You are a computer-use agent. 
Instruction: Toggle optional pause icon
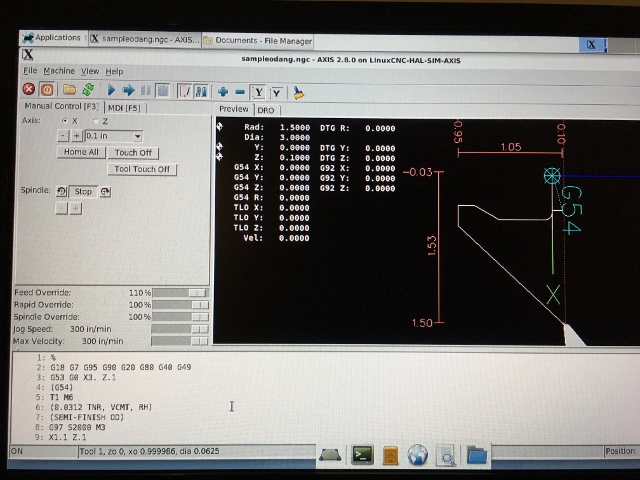coord(201,91)
